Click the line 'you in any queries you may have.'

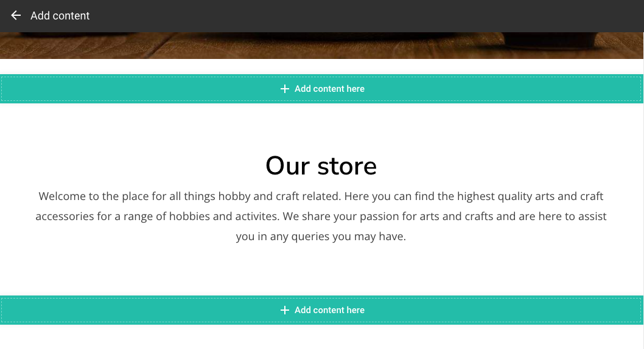point(321,237)
